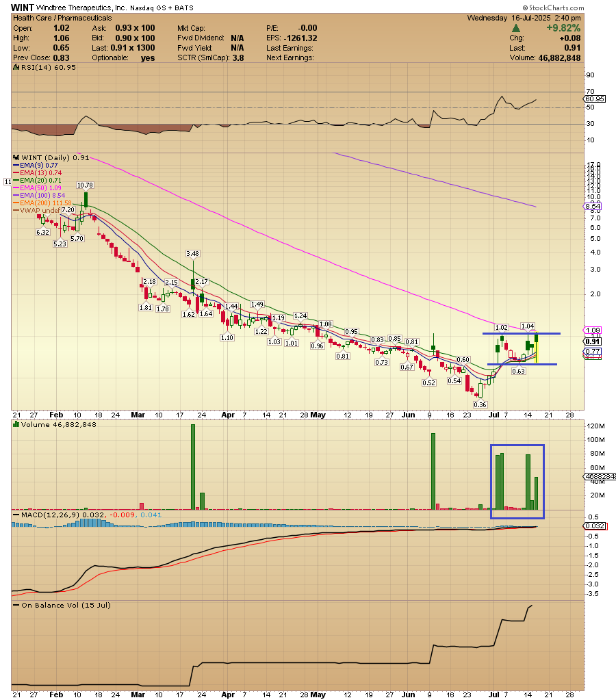Click the purple 8.54 EMA tag on right axis

(593, 206)
